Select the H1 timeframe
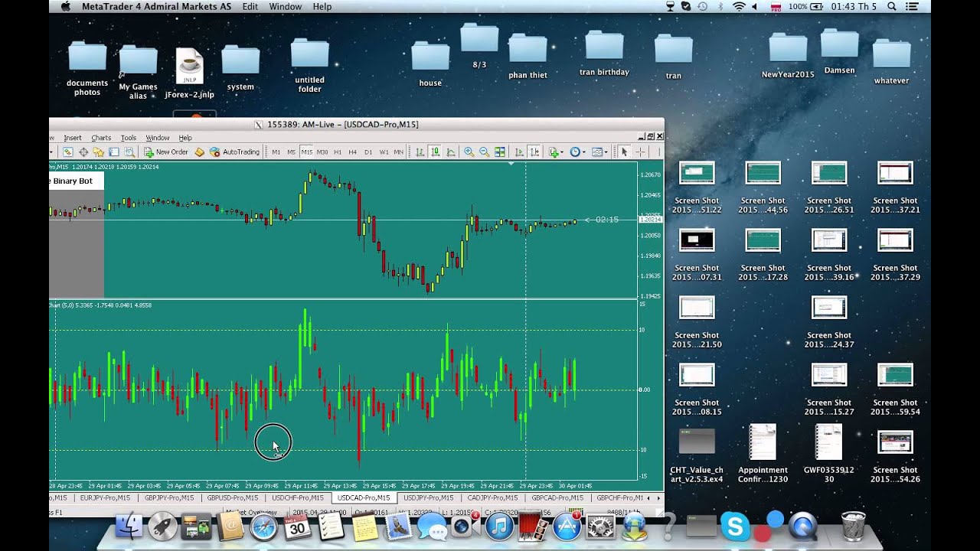 pyautogui.click(x=338, y=152)
